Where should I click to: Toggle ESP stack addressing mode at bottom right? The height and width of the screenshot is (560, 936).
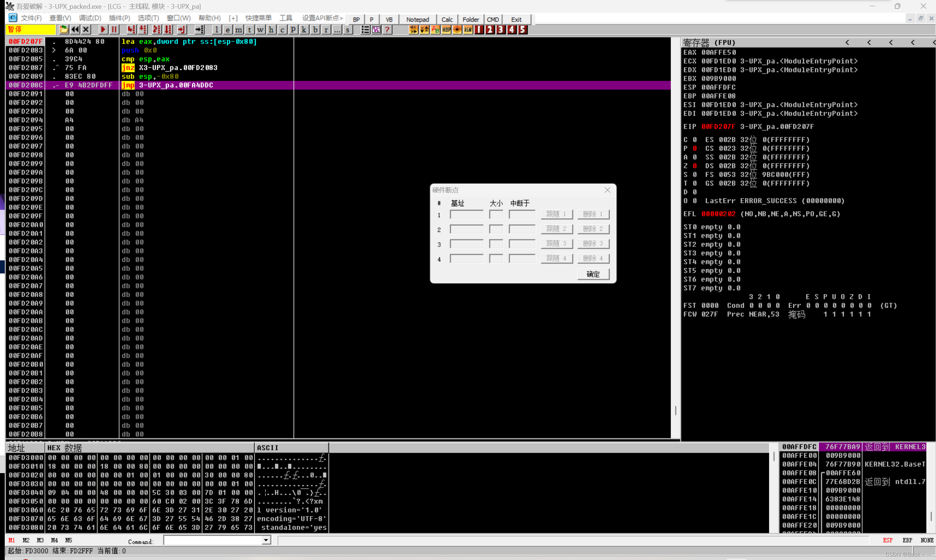[x=887, y=540]
